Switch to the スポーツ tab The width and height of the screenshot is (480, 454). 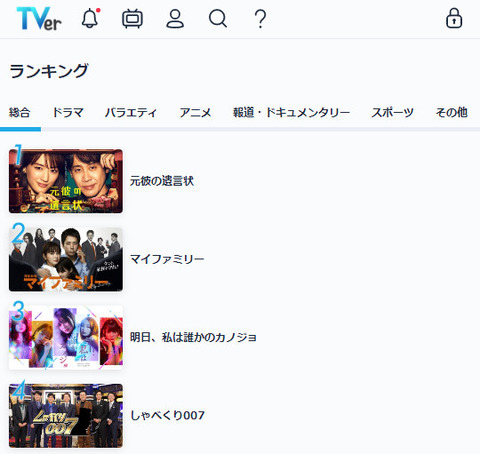coord(393,113)
